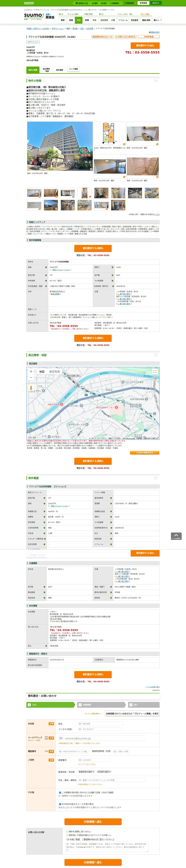This screenshot has width=186, height=868.
Task: Open the 物件 item in the top bar
Action: tap(95, 3)
